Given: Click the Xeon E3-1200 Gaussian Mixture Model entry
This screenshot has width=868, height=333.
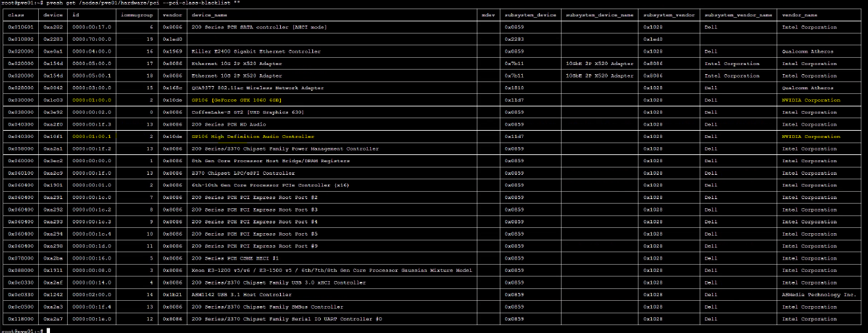Looking at the screenshot, I should pos(331,271).
